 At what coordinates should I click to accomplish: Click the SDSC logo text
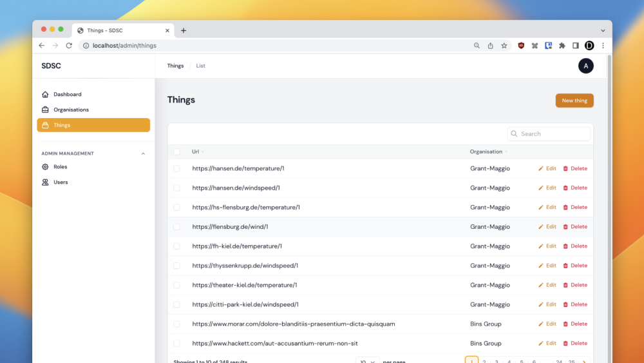[51, 66]
